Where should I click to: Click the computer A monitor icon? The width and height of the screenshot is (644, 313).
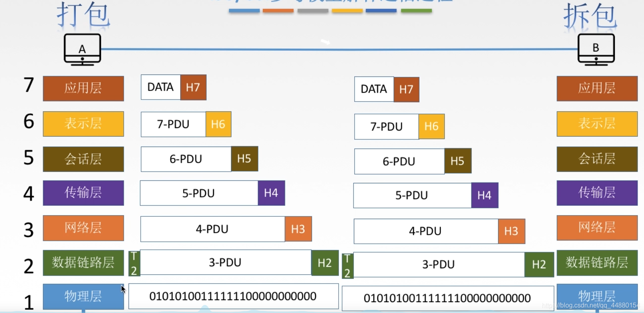click(x=82, y=50)
